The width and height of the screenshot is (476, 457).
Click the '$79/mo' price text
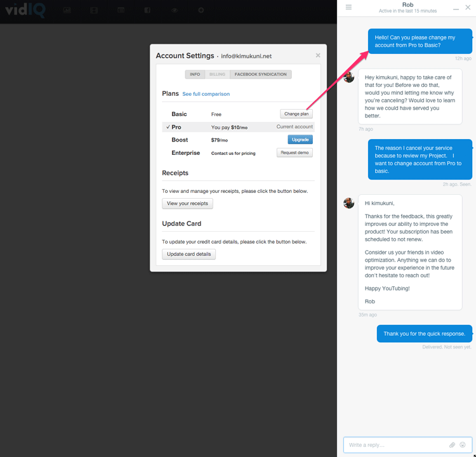[x=220, y=140]
